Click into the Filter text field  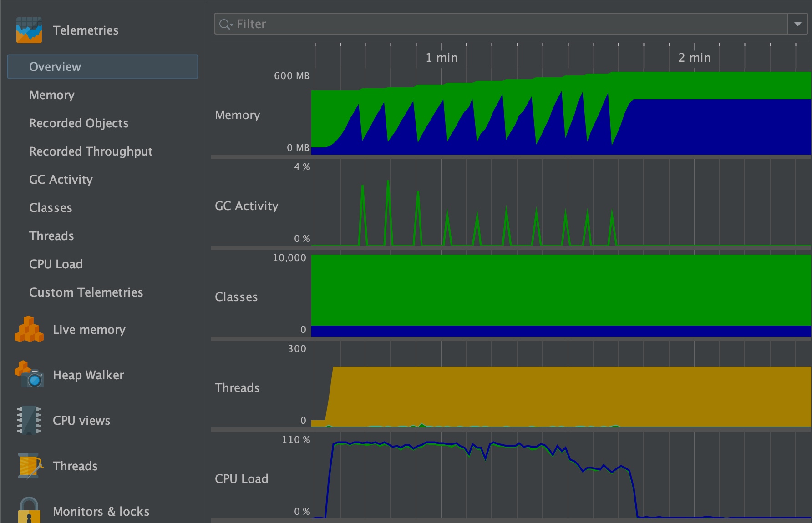pos(501,24)
